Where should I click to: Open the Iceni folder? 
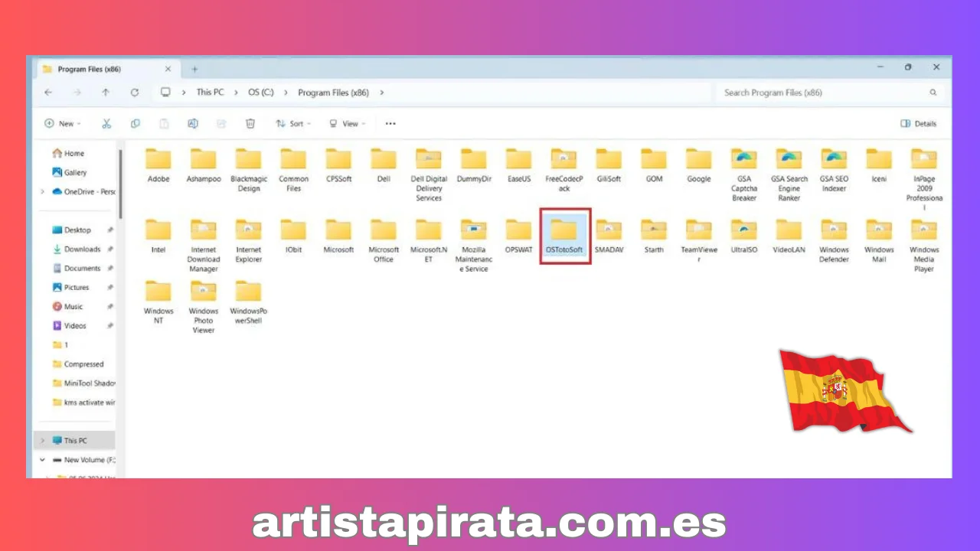point(879,165)
